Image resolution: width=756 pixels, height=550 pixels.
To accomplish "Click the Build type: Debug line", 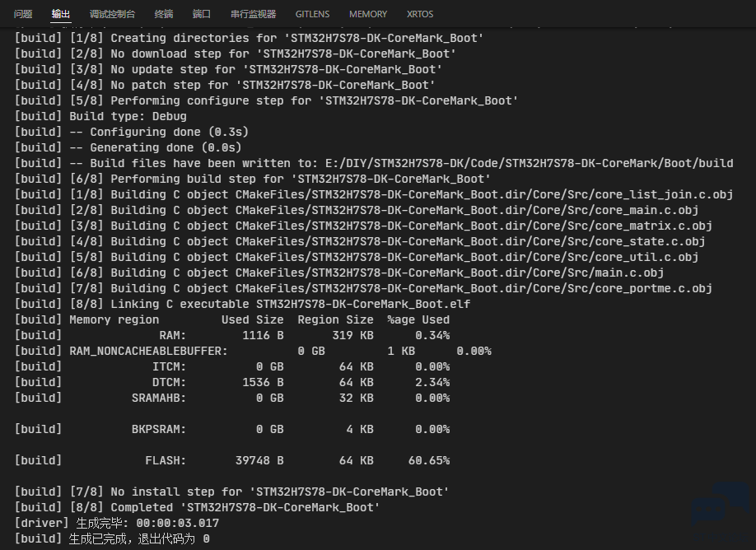I will (100, 116).
